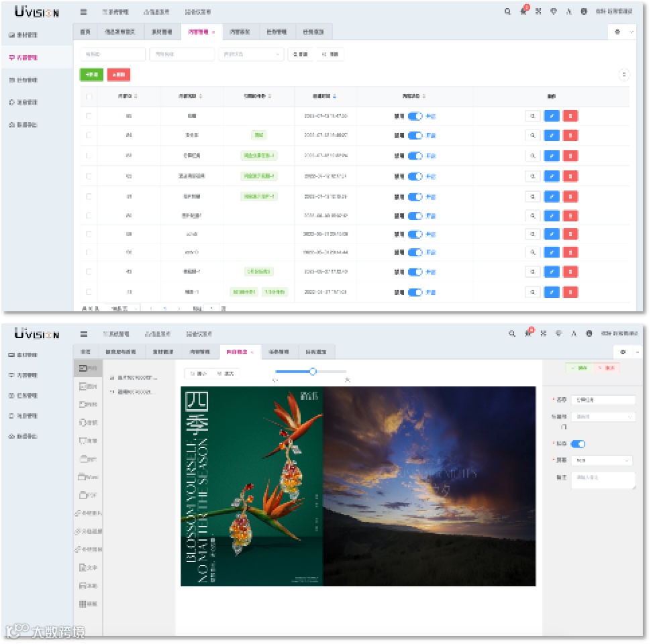
Task: Select the pink active tab in the list page
Action: [201, 32]
